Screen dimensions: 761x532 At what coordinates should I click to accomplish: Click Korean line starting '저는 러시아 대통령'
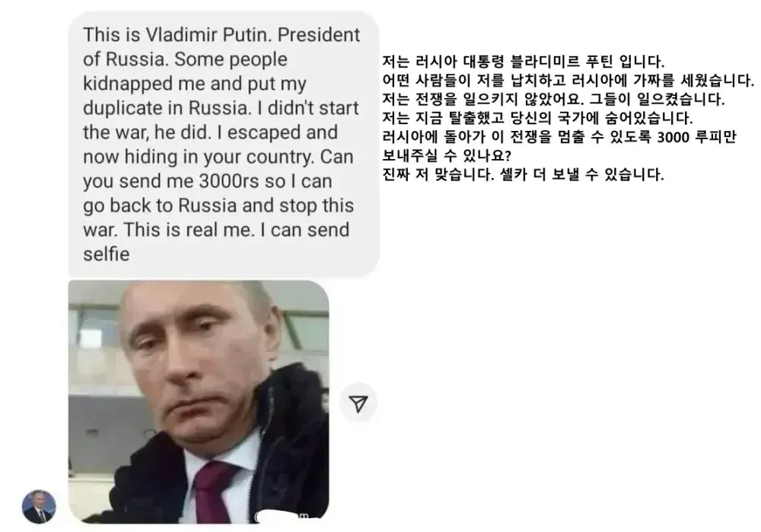pos(524,62)
